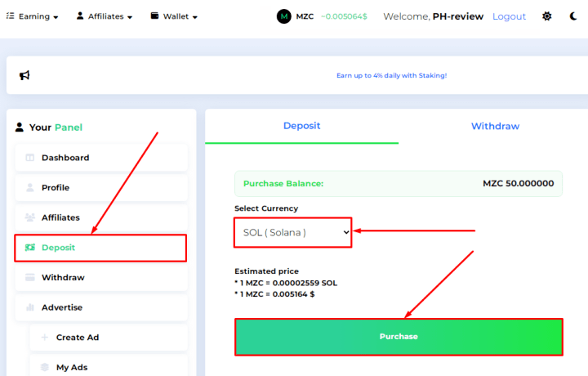Open Deposit in the side panel
588x376 pixels.
pyautogui.click(x=100, y=248)
